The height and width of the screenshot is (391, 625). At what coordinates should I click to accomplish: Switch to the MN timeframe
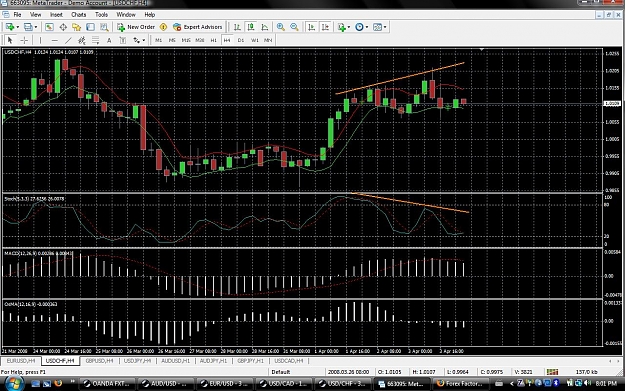[x=268, y=40]
